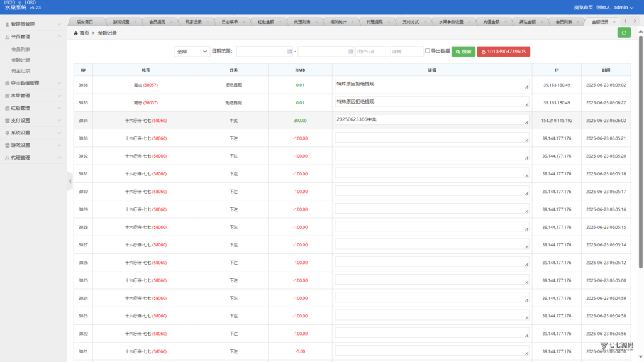Toggle the 导出数据 checkbox
644x362 pixels.
click(428, 51)
